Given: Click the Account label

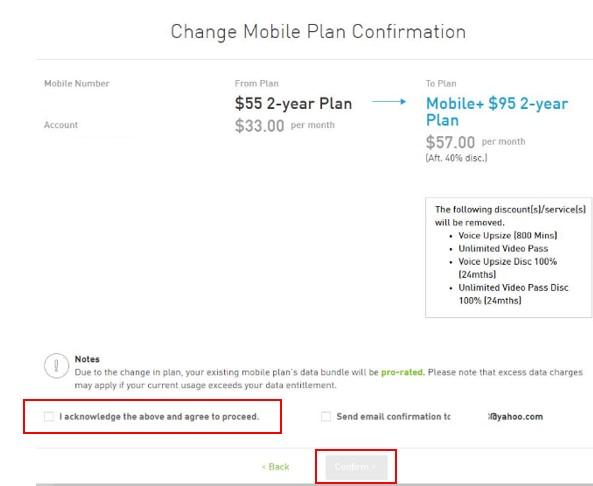Looking at the screenshot, I should (61, 125).
